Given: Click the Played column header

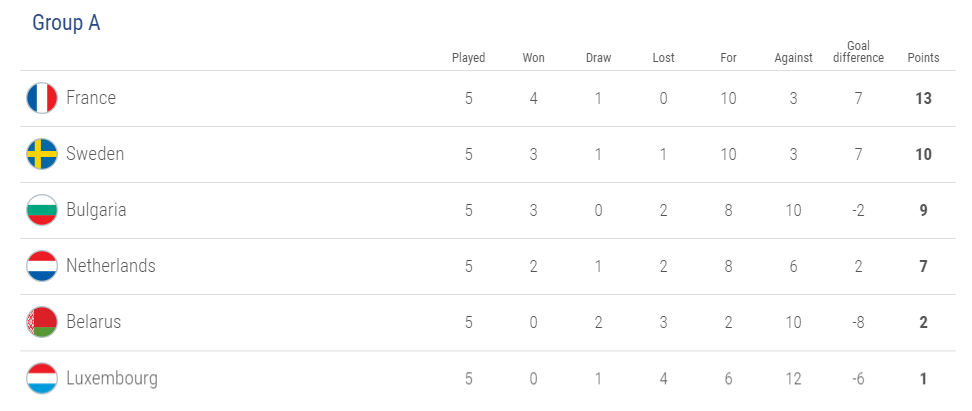Looking at the screenshot, I should tap(468, 58).
